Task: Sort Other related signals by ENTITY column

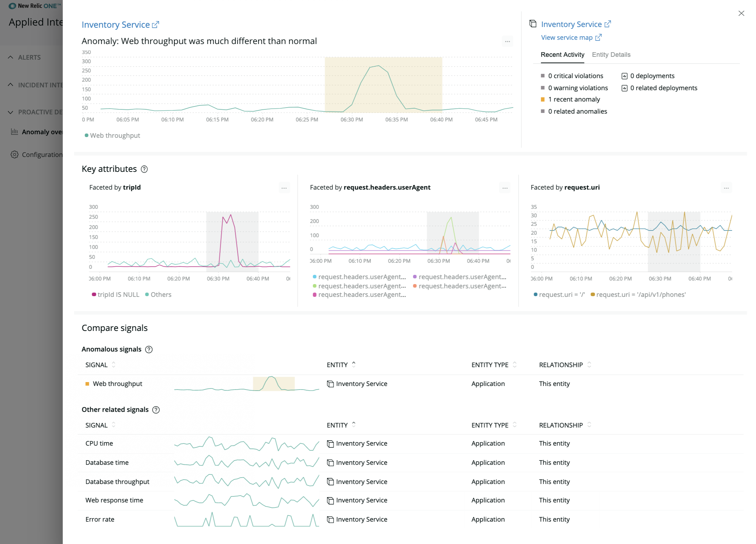Action: coord(341,425)
